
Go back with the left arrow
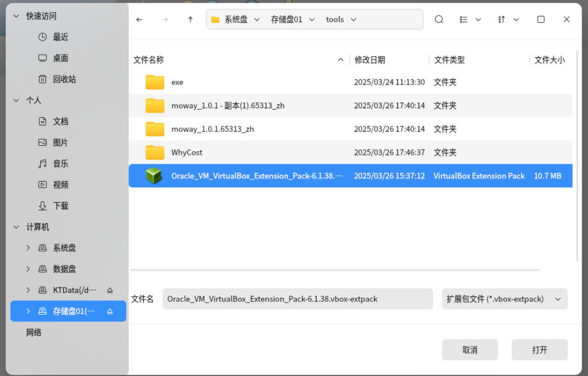139,20
